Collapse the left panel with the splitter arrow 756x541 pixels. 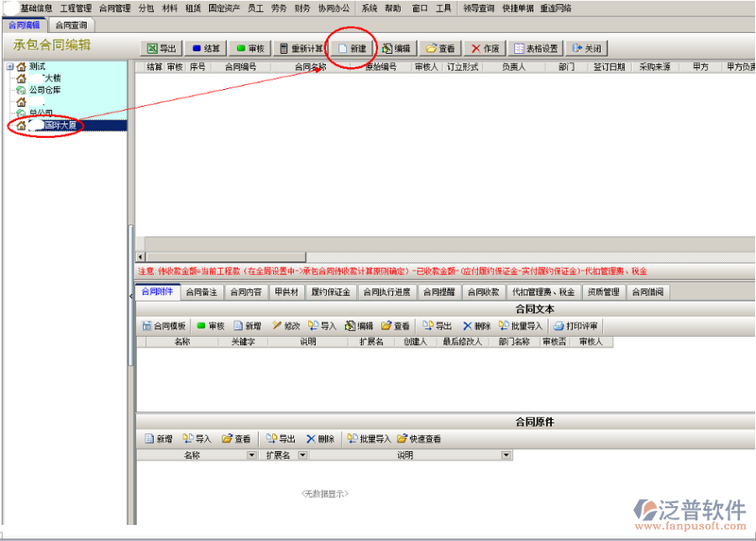(x=131, y=296)
